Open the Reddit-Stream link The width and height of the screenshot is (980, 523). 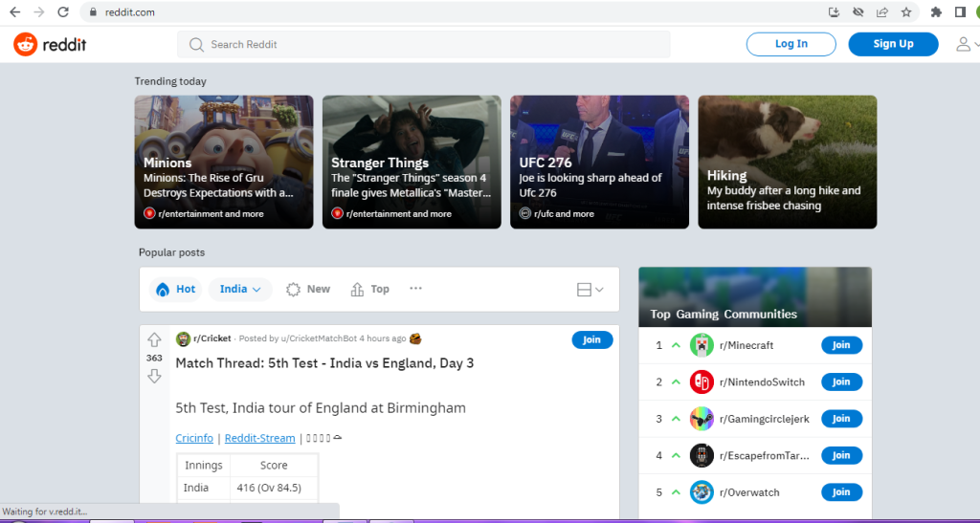pos(260,438)
